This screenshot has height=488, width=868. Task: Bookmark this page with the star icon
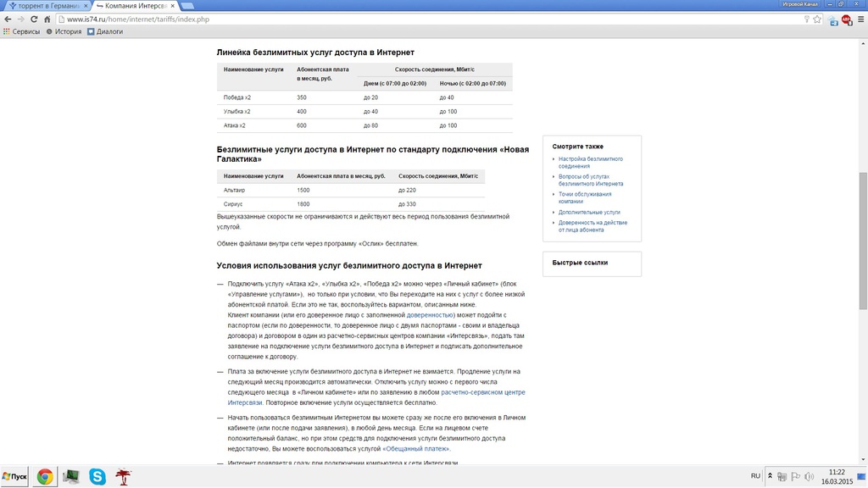click(x=817, y=19)
